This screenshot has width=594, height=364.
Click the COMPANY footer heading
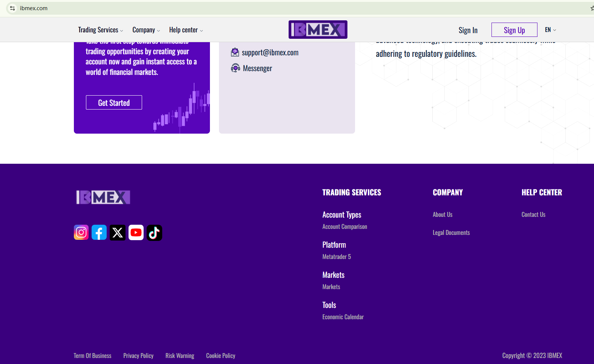pyautogui.click(x=448, y=192)
